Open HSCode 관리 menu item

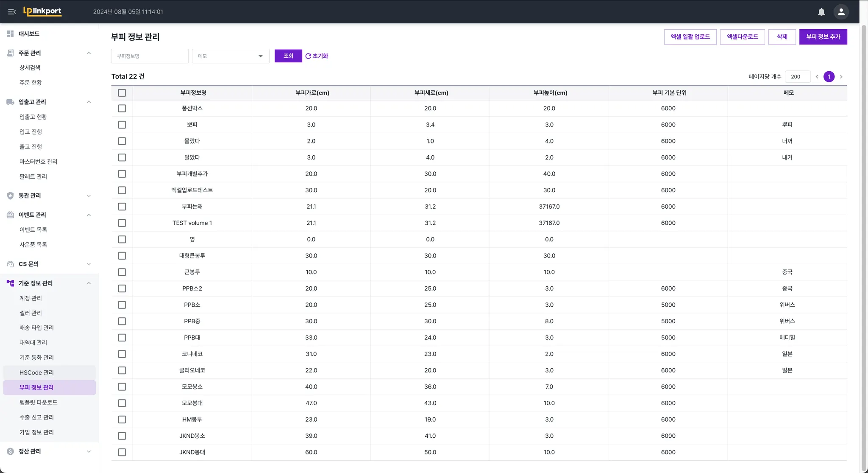tap(36, 372)
